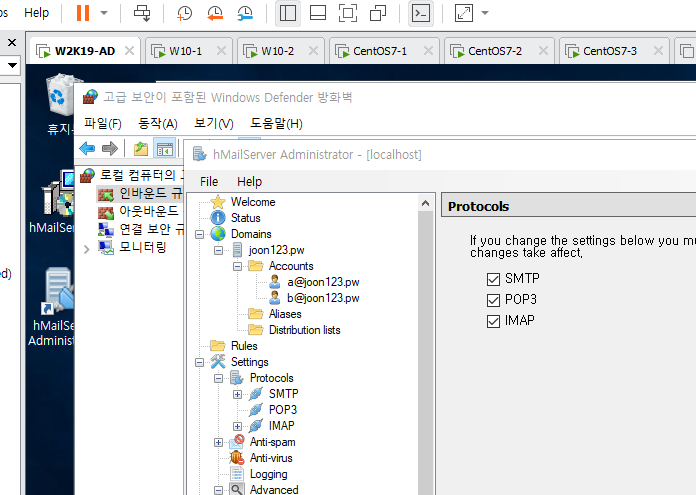
Task: Toggle the thumbnail bar view icon
Action: pos(318,13)
